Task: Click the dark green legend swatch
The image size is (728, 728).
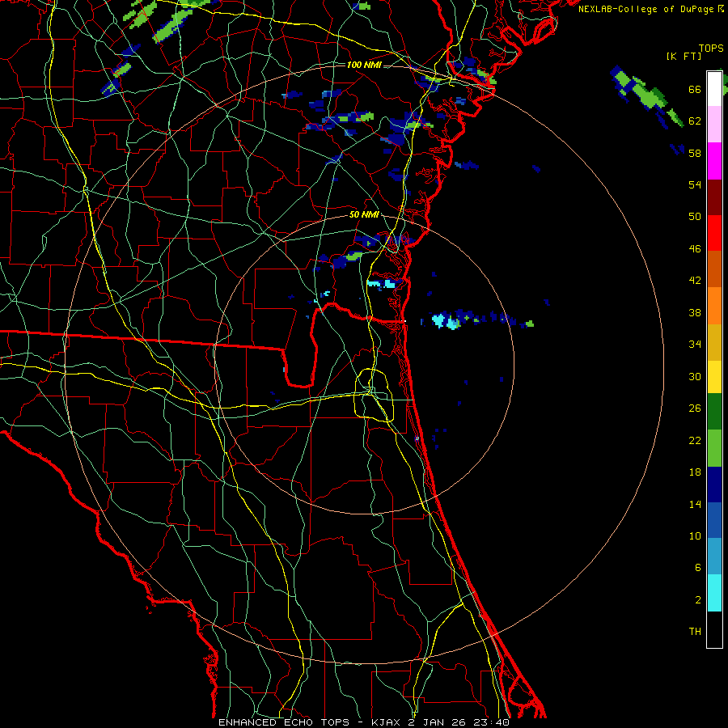Action: coord(714,412)
